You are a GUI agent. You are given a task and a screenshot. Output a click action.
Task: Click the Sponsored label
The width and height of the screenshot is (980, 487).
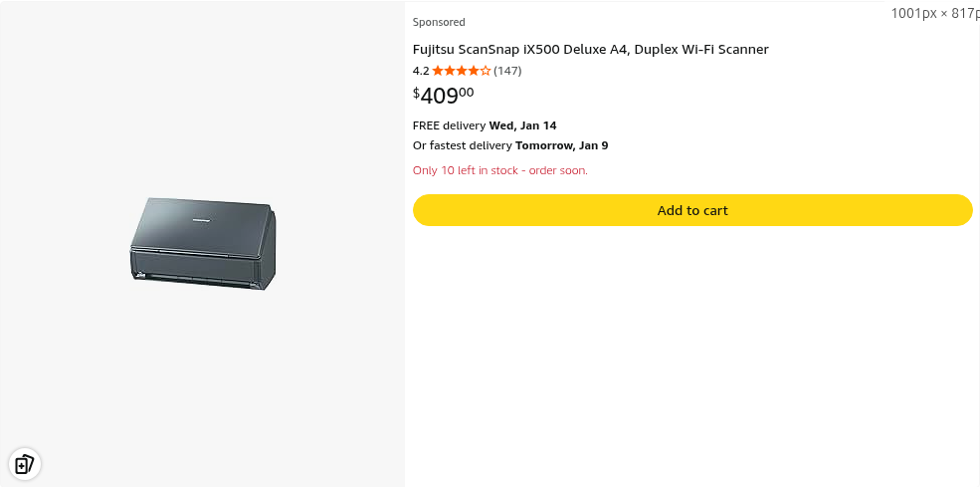439,22
